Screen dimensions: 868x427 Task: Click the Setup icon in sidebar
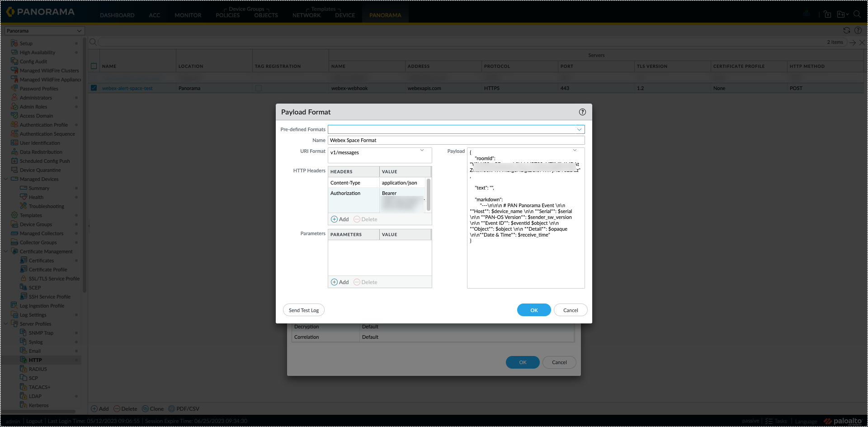(x=14, y=43)
